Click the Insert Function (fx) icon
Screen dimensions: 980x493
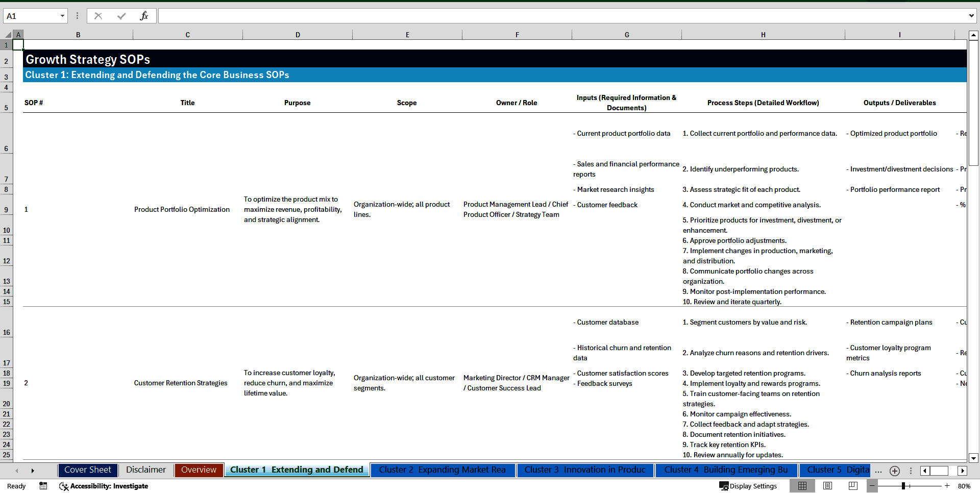(x=144, y=15)
